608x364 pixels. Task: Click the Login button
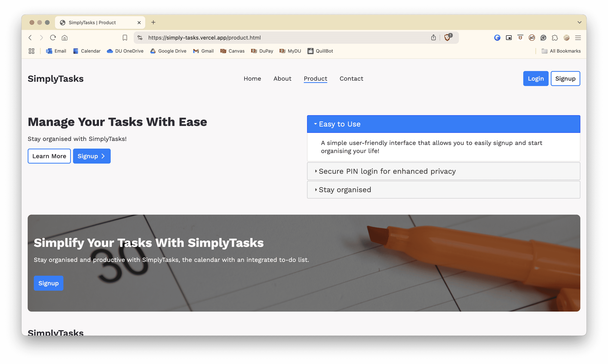pos(536,79)
